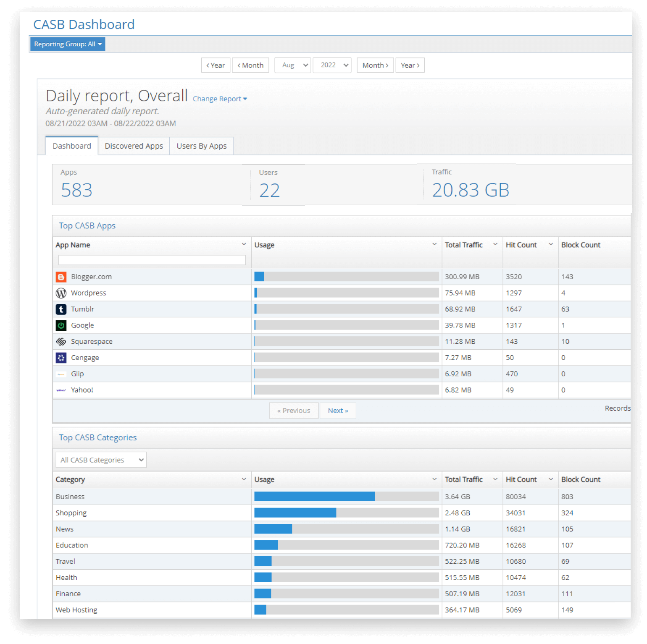Click the Shopping category row
Screen dimensions: 647x644
tap(342, 513)
